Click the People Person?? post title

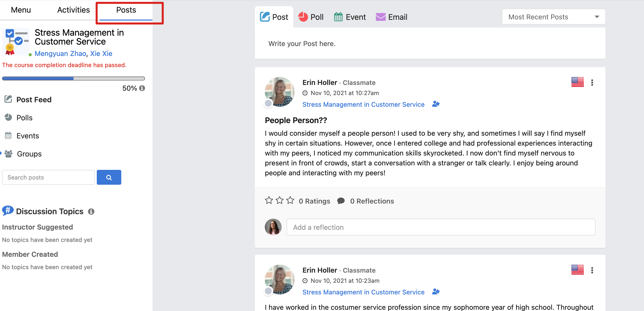[296, 120]
